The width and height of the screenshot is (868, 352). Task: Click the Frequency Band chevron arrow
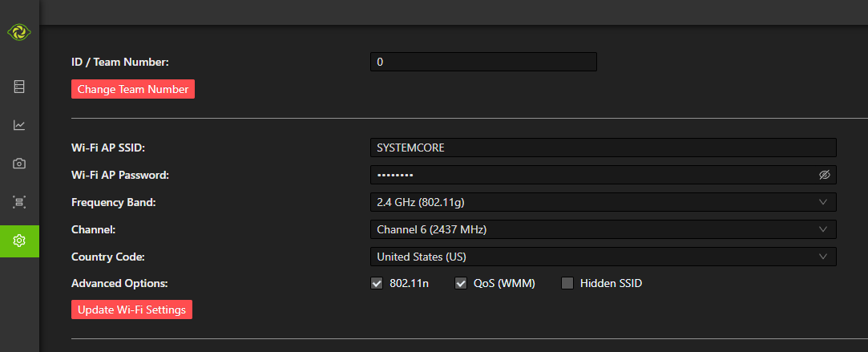823,202
